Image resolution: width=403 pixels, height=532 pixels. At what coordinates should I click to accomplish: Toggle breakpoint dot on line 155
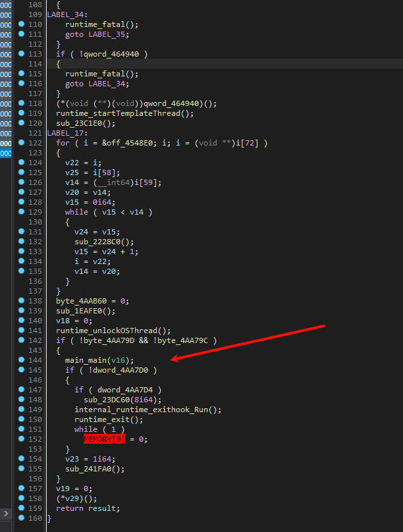coord(21,468)
